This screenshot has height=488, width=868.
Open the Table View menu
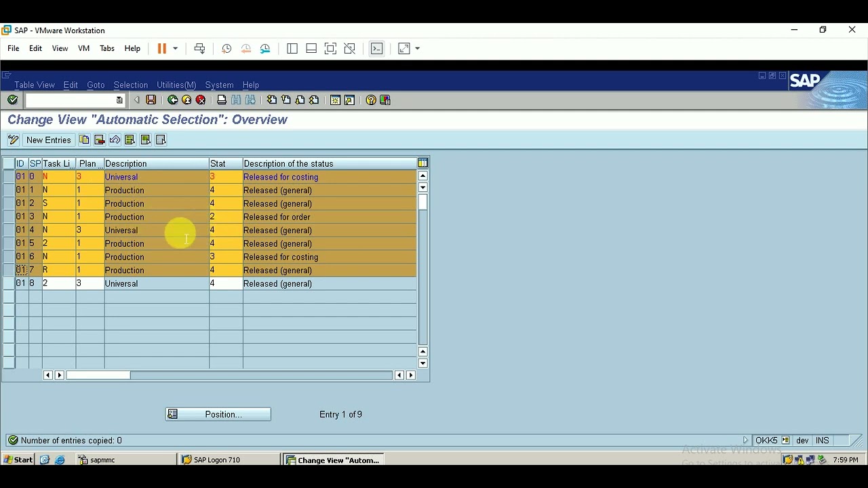click(x=35, y=85)
